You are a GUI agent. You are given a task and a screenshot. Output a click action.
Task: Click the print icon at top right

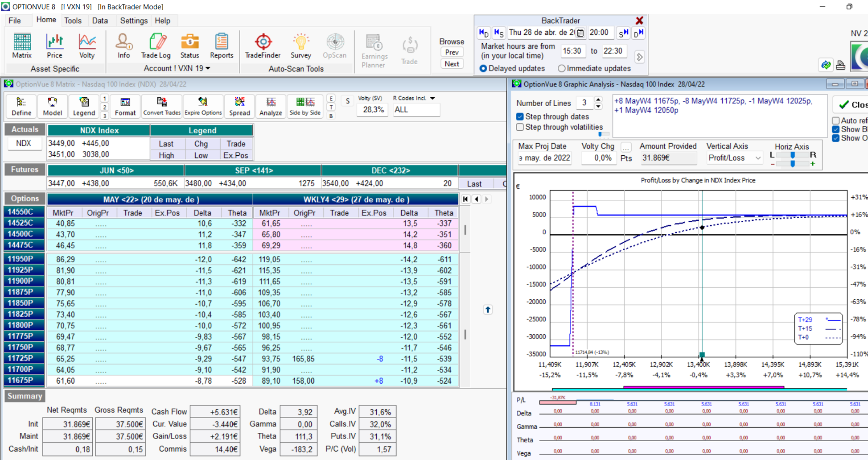coord(840,65)
